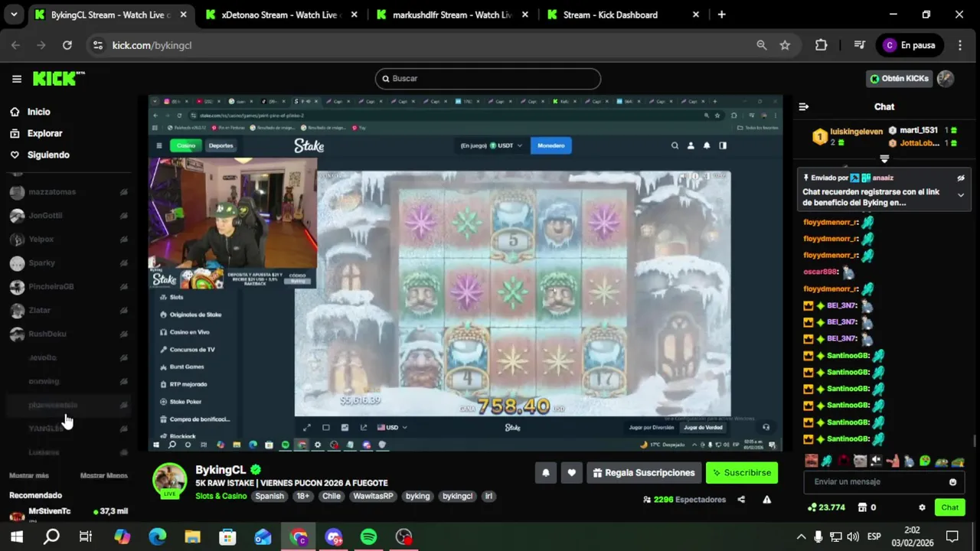Follow BykingCL with the heart button

click(572, 473)
